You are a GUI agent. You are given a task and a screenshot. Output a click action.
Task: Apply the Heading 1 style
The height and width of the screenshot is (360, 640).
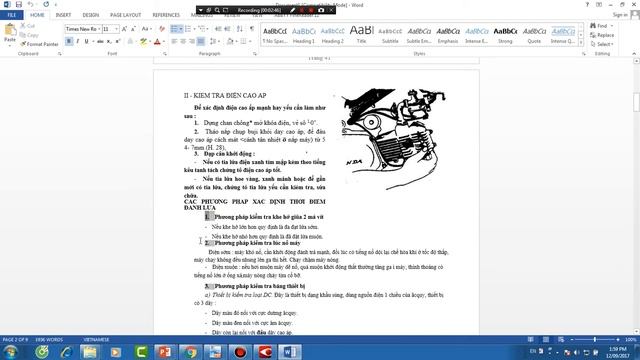[x=304, y=35]
